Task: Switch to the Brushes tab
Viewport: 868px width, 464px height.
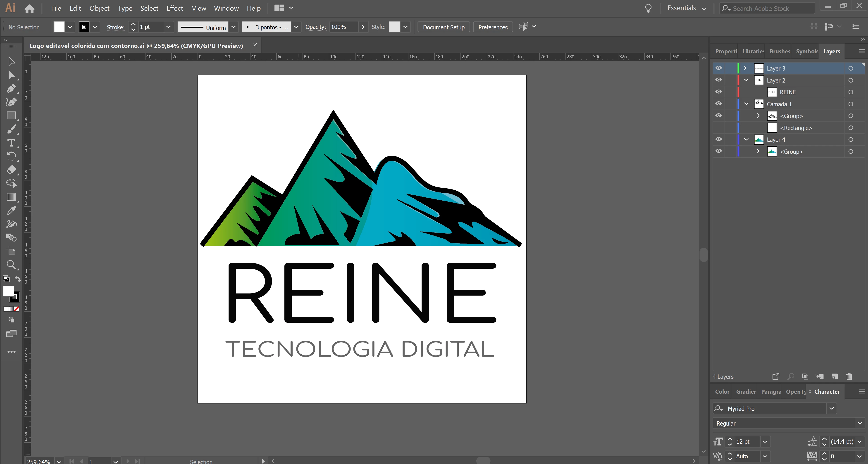Action: click(779, 52)
